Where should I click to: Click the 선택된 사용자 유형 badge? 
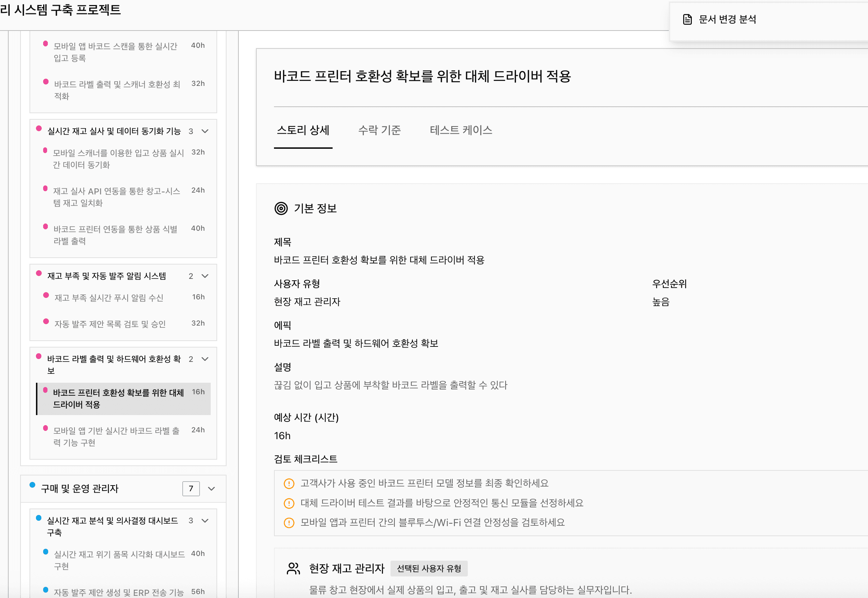coord(429,569)
